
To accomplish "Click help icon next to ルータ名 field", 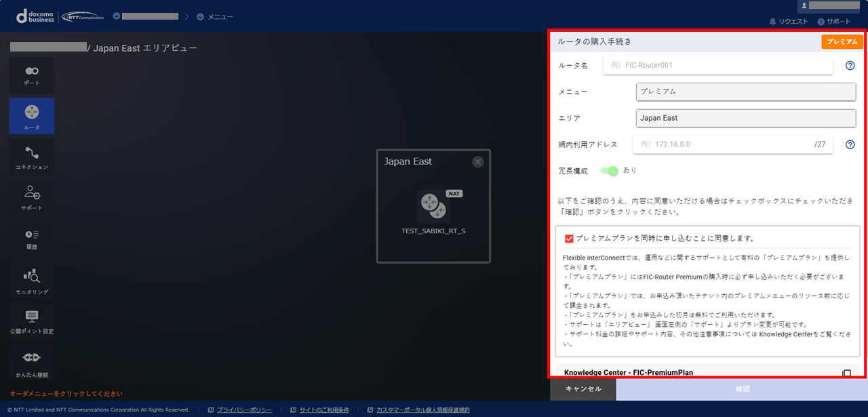I will tap(850, 66).
